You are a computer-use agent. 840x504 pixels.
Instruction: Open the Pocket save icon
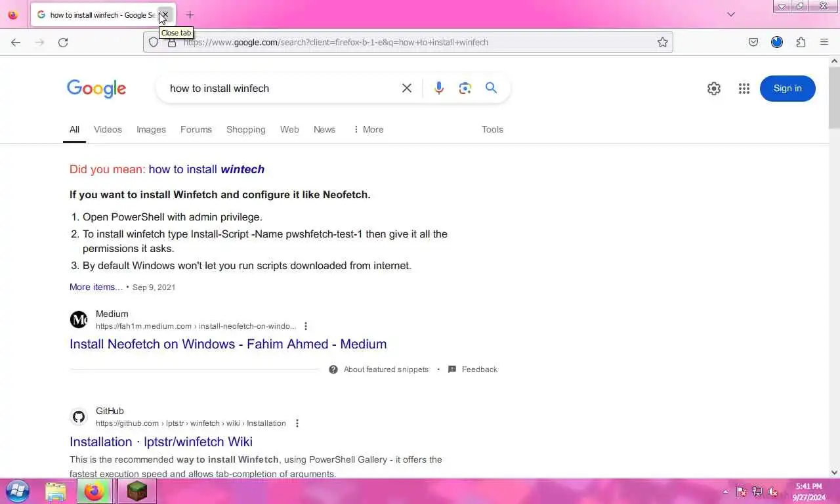click(x=753, y=42)
